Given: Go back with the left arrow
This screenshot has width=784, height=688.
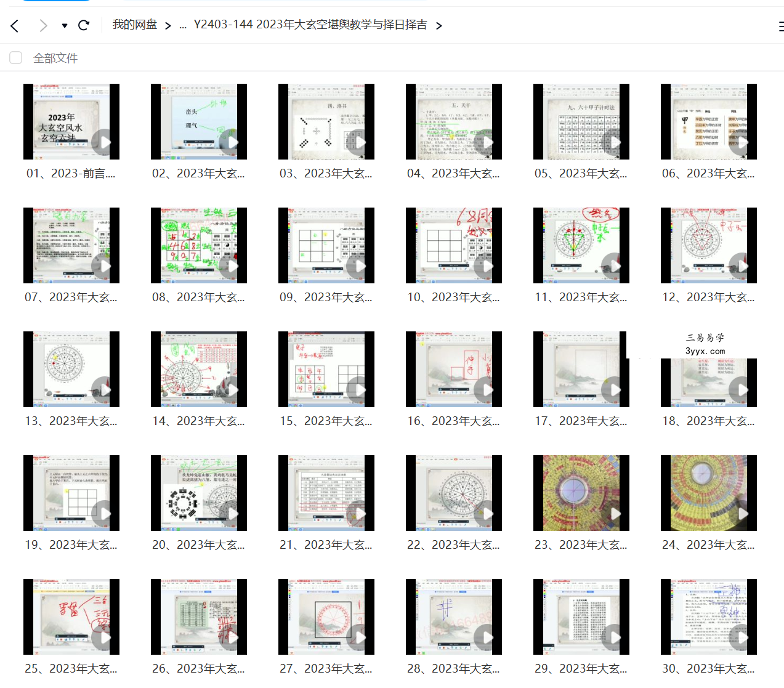Looking at the screenshot, I should [15, 25].
